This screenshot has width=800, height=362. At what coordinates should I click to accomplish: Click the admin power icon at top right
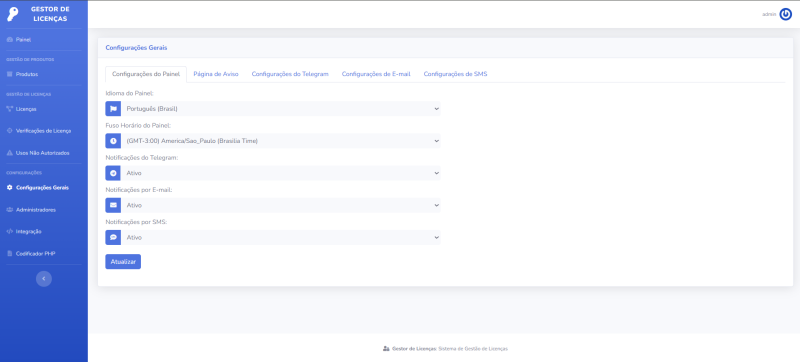[x=785, y=14]
